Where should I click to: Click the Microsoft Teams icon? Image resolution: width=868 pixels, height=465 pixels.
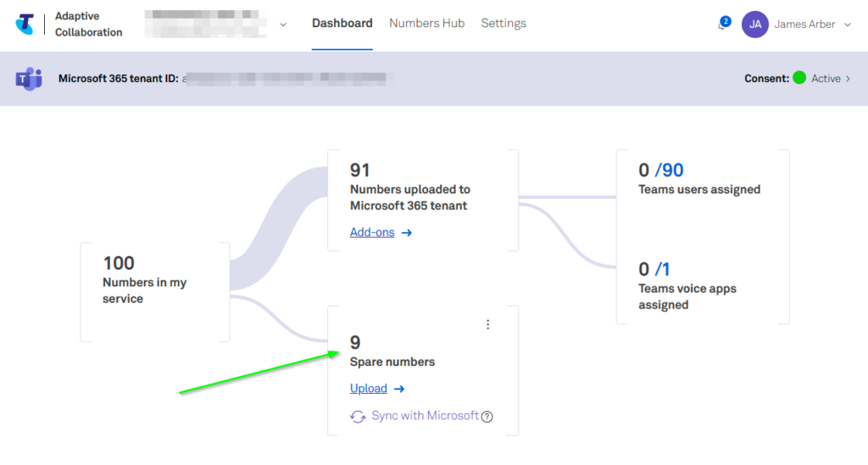29,79
